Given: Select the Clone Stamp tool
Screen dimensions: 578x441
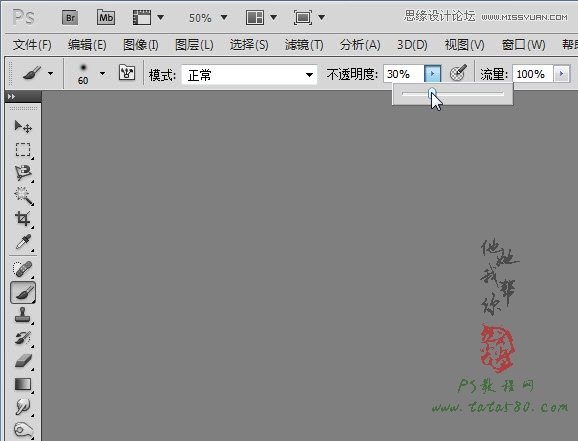Looking at the screenshot, I should (x=23, y=315).
